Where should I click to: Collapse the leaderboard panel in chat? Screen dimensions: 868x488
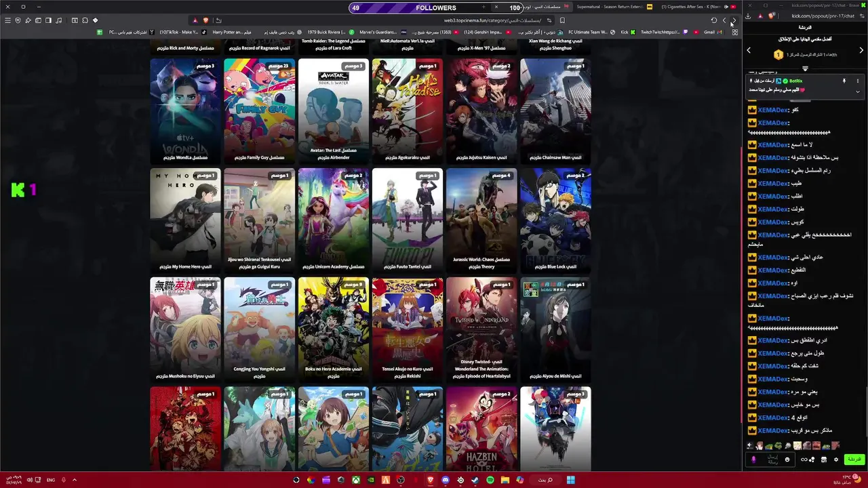click(805, 68)
